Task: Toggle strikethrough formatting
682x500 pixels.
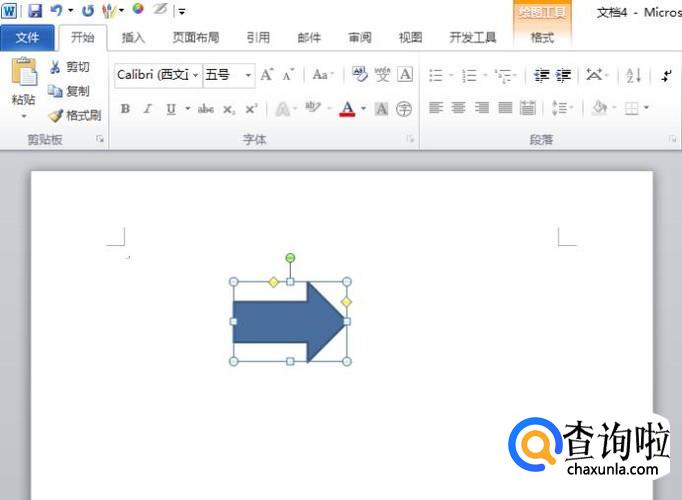Action: coord(206,109)
